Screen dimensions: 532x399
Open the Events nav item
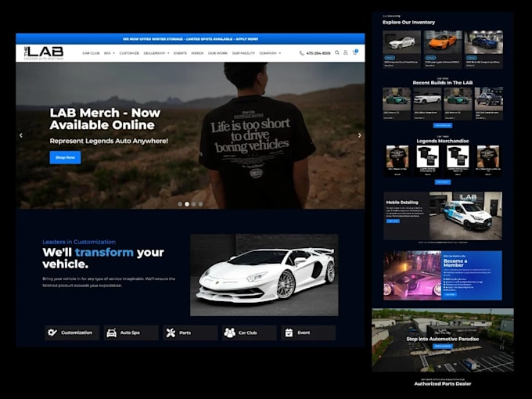(x=180, y=53)
